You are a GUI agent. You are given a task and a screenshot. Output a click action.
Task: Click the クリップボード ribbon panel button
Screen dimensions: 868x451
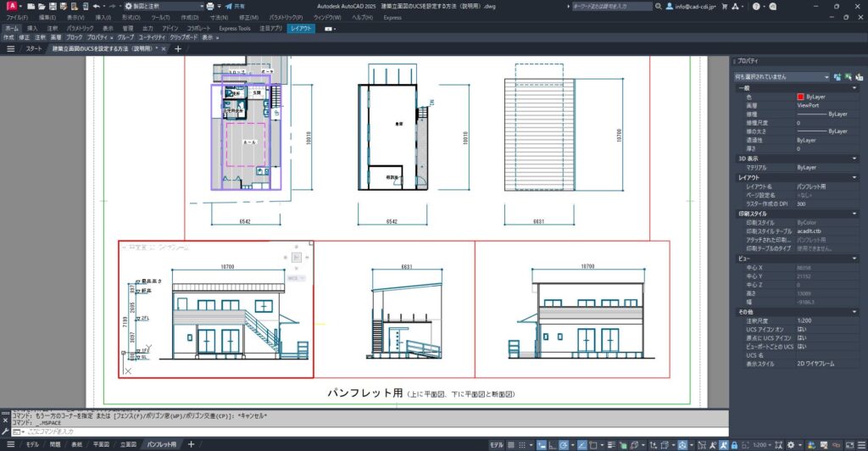(183, 37)
